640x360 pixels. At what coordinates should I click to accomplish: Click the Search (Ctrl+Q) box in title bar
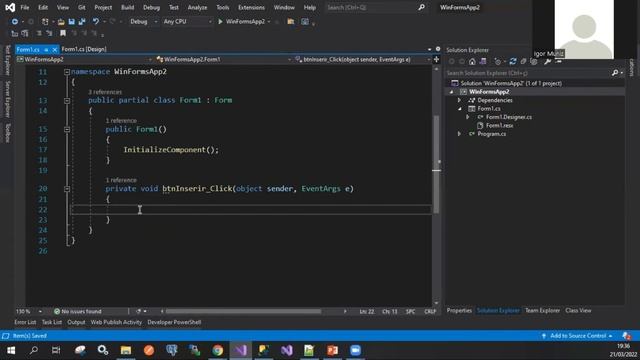coord(376,7)
